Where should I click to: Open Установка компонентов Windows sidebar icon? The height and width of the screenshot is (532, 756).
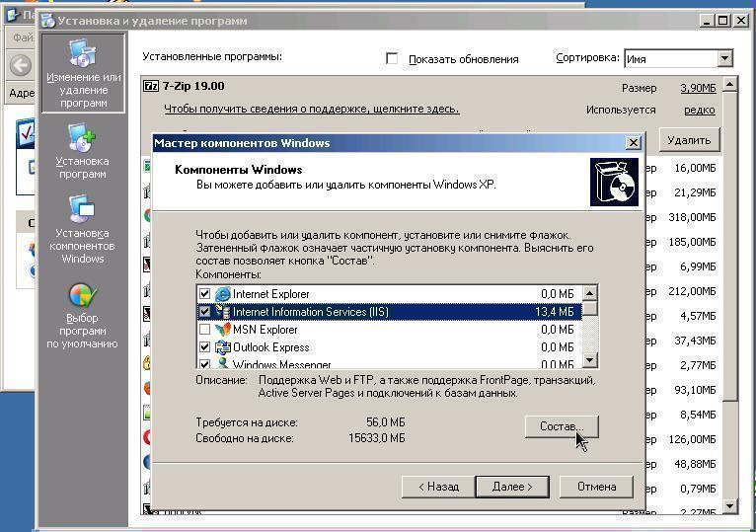tap(82, 210)
